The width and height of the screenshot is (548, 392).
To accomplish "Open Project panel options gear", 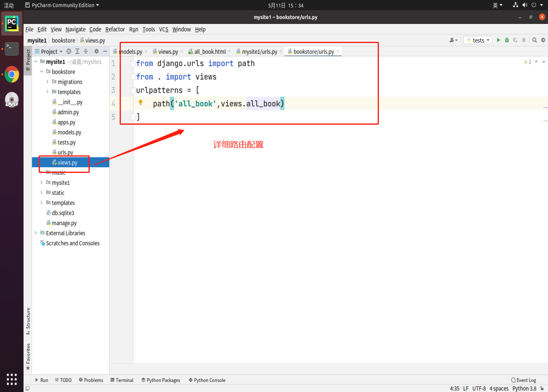I will (x=96, y=51).
